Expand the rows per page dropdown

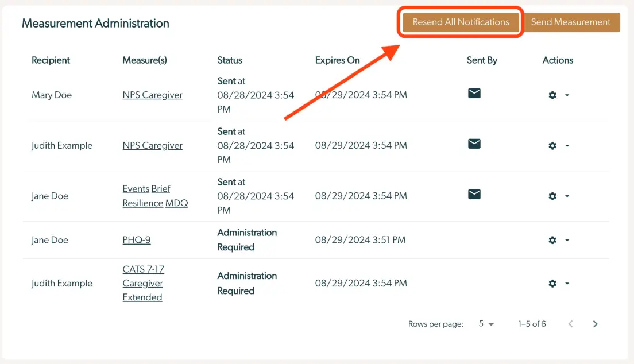click(486, 324)
